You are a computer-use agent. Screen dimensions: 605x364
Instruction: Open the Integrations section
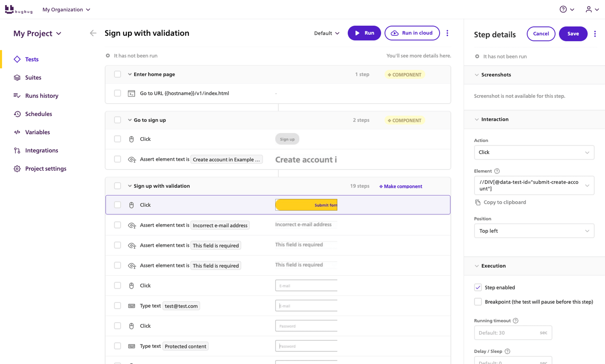[x=41, y=150]
